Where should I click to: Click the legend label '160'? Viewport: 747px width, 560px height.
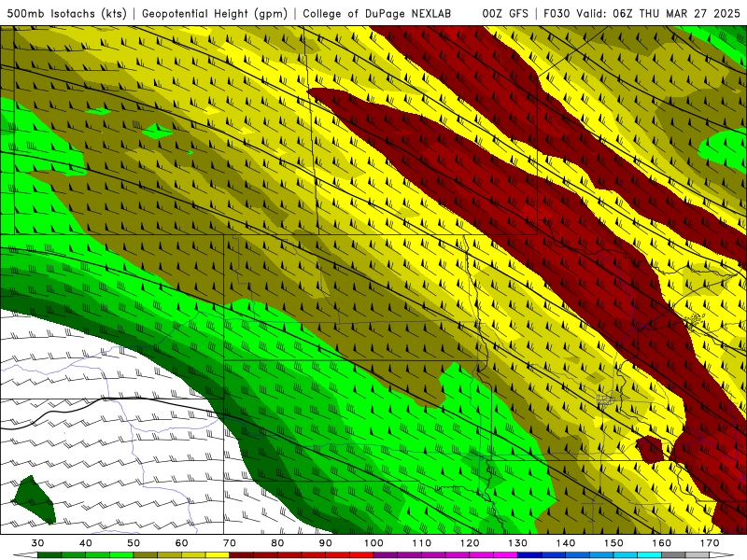pos(661,543)
